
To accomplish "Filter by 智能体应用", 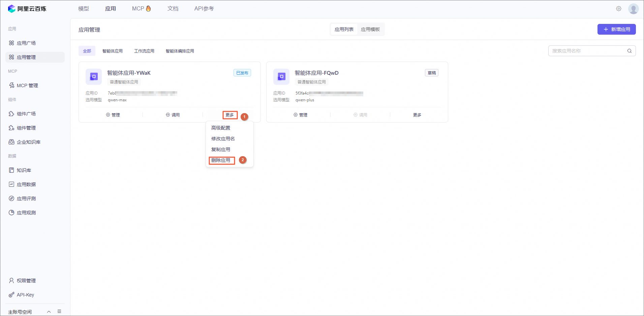I will click(113, 51).
